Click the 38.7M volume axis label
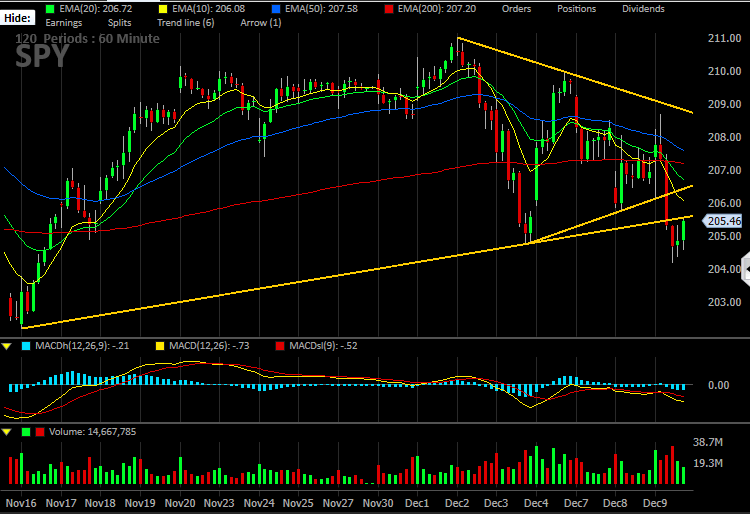The image size is (750, 514). point(708,442)
